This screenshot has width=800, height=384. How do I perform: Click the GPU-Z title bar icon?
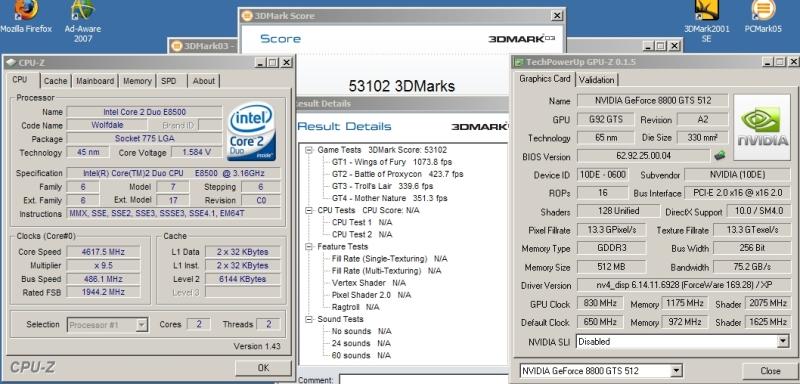519,62
